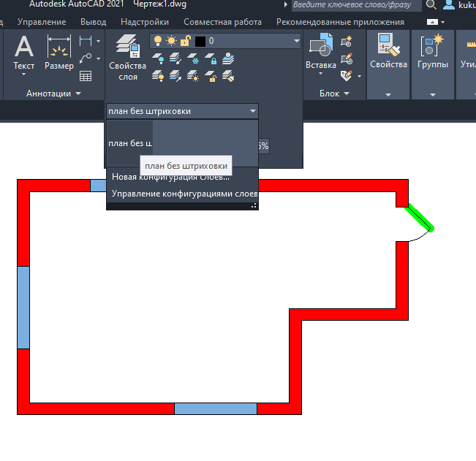Click the layer Lock padlock icon
This screenshot has height=461, width=476.
pos(211,58)
